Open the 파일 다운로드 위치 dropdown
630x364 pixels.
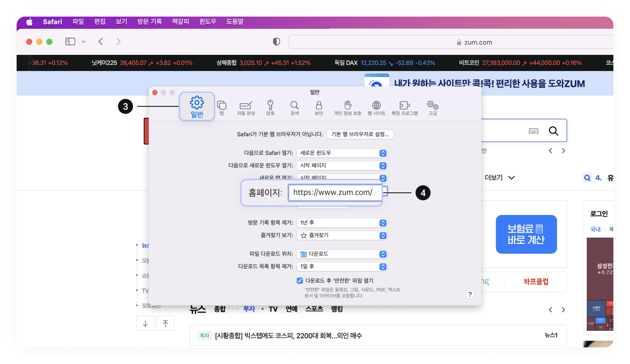coord(342,254)
